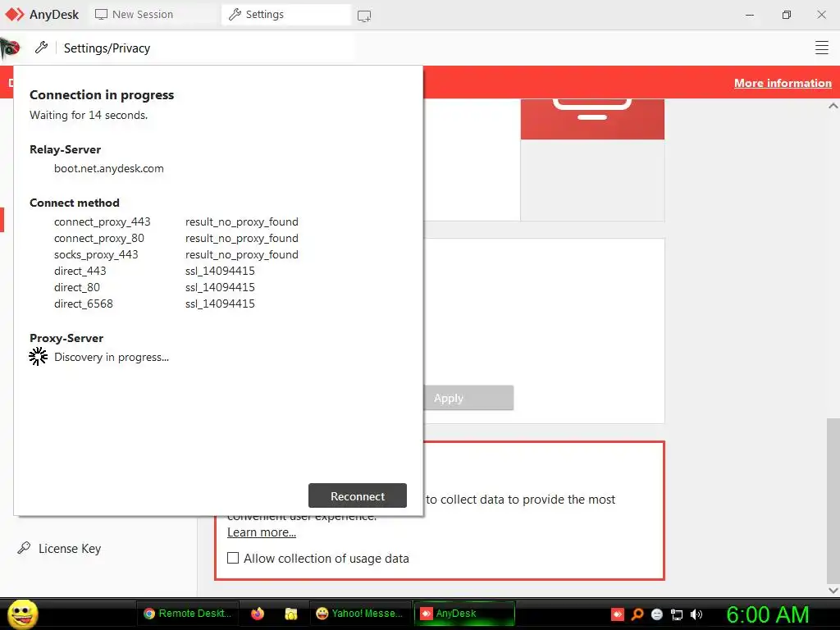
Task: Open the More information link
Action: [783, 83]
